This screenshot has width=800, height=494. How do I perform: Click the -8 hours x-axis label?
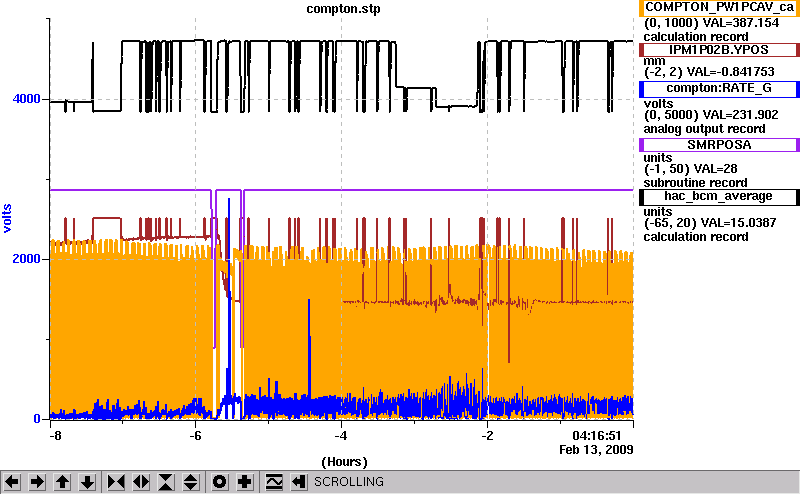click(x=55, y=436)
